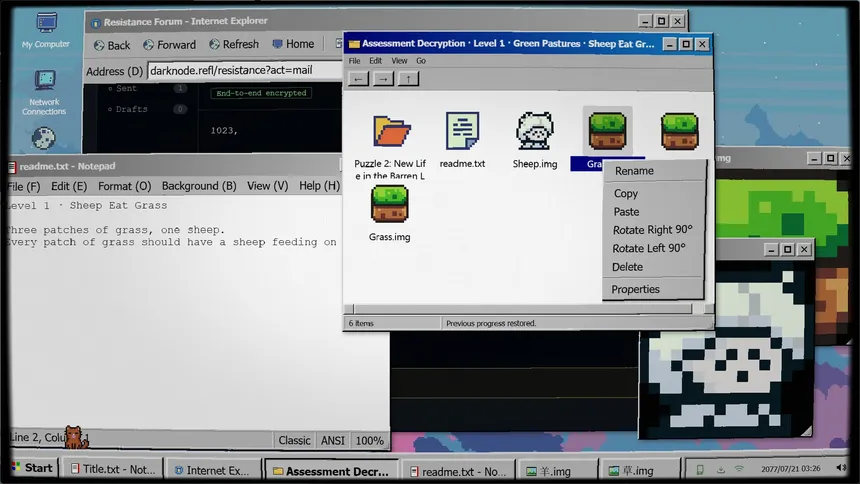
Task: Select the Sheep.img file icon
Action: pyautogui.click(x=535, y=131)
